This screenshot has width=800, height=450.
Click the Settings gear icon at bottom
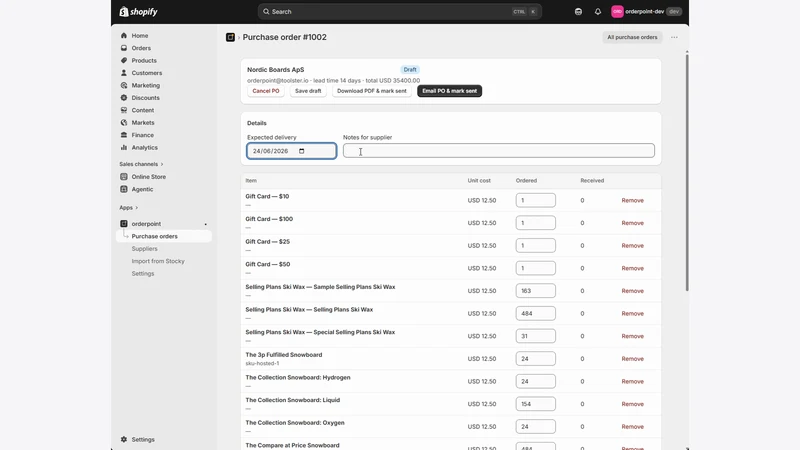coord(123,439)
